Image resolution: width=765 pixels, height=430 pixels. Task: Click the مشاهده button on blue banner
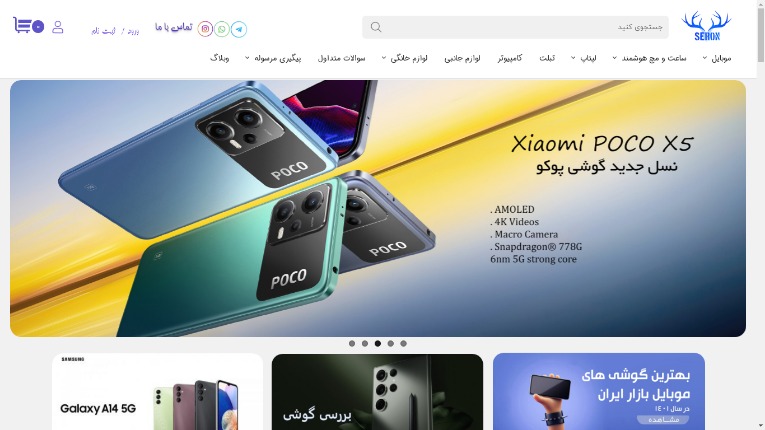point(664,420)
